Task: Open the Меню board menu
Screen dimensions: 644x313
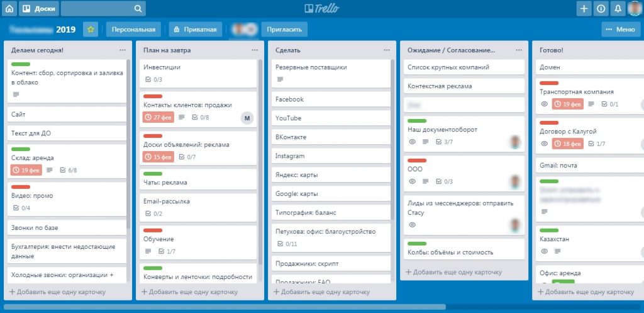Action: [x=621, y=29]
